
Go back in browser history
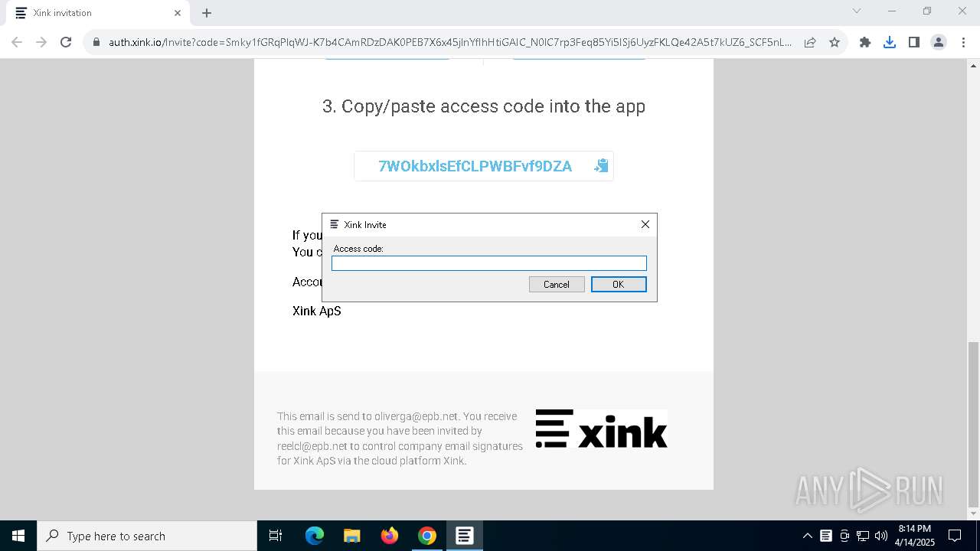[17, 42]
